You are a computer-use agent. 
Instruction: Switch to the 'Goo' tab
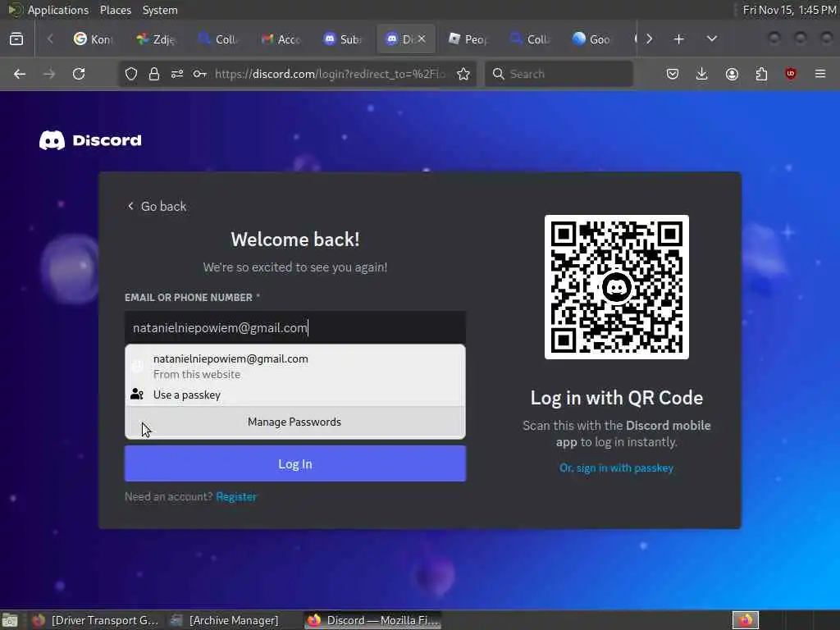tap(592, 39)
